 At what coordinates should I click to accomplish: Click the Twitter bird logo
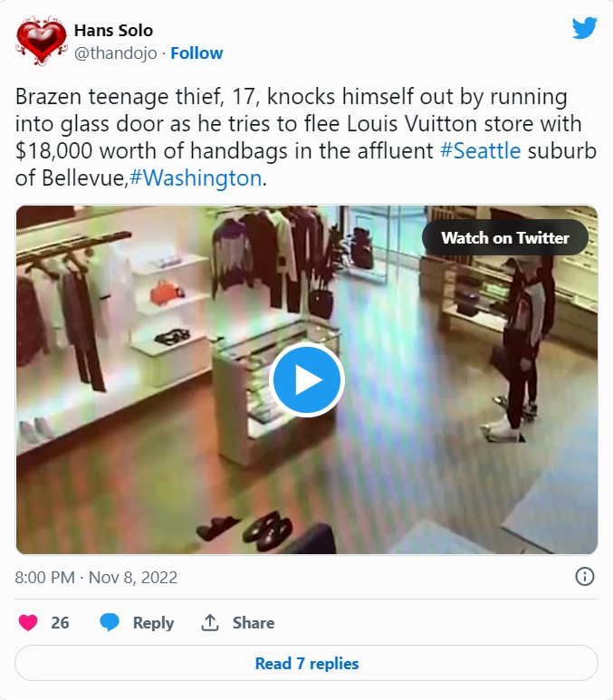point(584,28)
